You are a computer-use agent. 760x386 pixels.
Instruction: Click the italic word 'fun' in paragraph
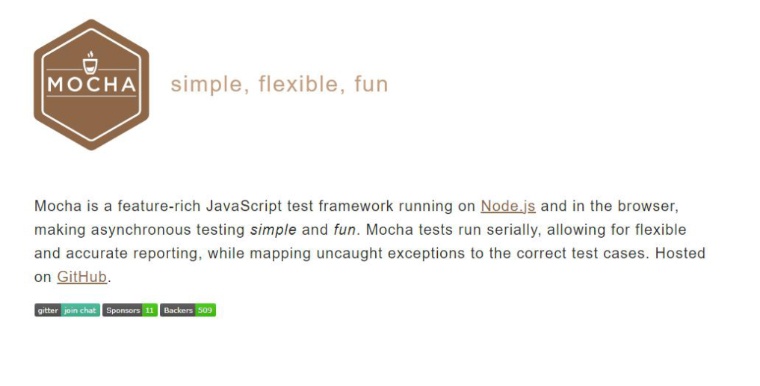click(x=345, y=230)
